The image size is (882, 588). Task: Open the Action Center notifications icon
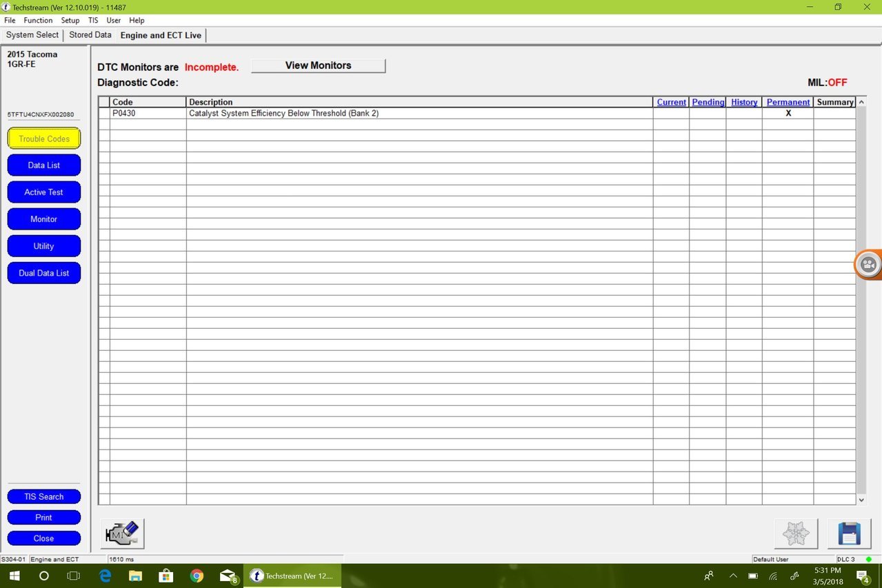pyautogui.click(x=862, y=576)
